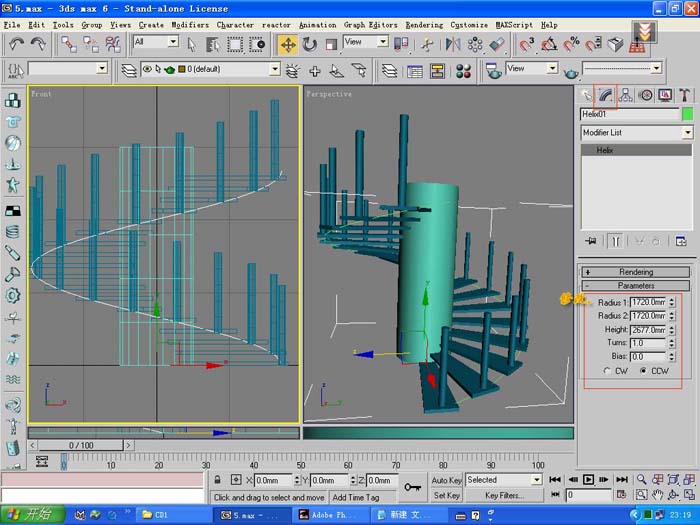
Task: Click the Height value input field
Action: coord(648,329)
